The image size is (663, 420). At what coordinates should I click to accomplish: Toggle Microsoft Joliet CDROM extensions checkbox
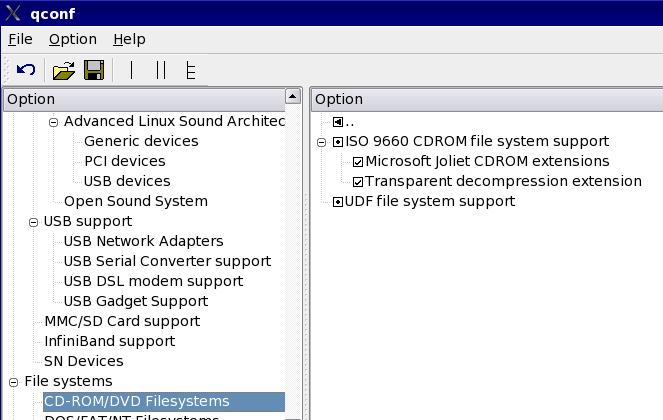[358, 162]
